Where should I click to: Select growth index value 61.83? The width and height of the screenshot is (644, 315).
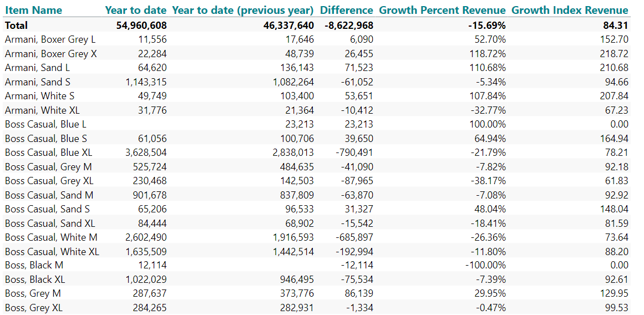pyautogui.click(x=616, y=181)
